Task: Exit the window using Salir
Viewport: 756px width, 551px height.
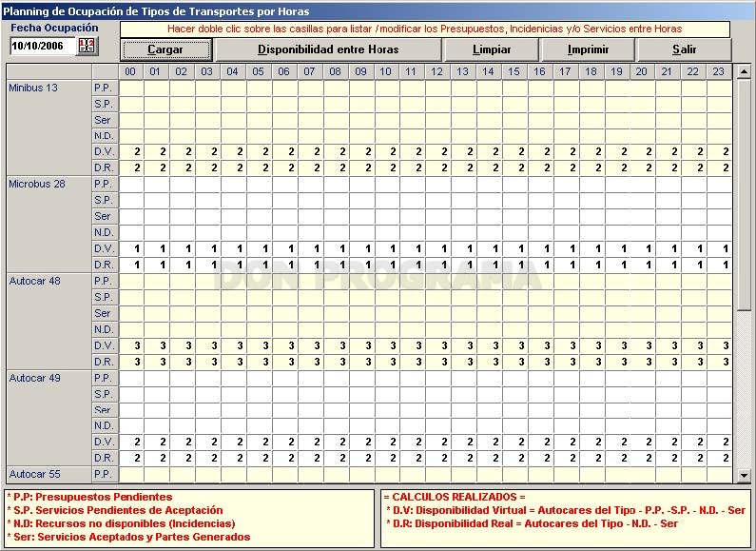Action: click(x=685, y=49)
